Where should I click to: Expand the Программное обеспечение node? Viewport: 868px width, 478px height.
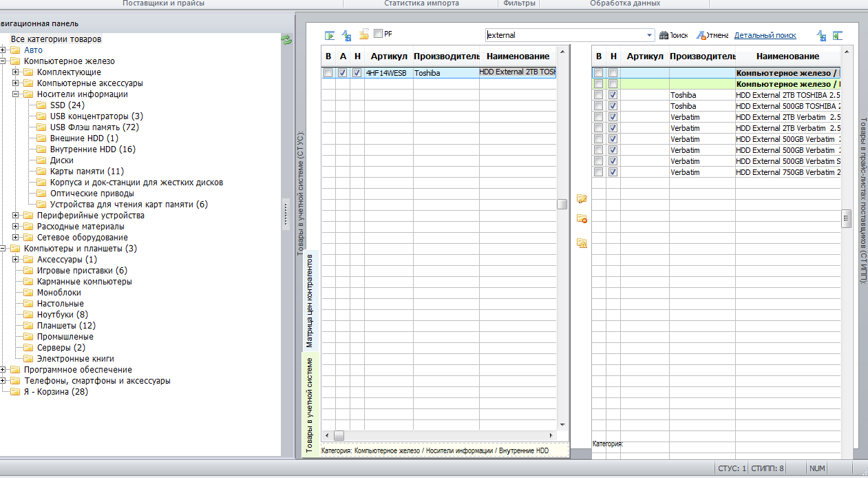click(3, 370)
